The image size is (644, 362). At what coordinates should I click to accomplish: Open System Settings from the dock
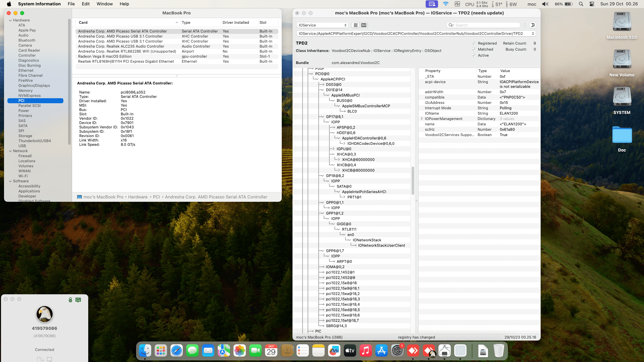[397, 351]
